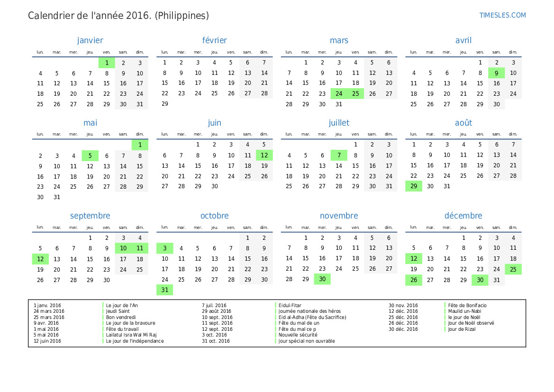
Task: Select the Jour de Rizal legend text
Action: tap(462, 329)
